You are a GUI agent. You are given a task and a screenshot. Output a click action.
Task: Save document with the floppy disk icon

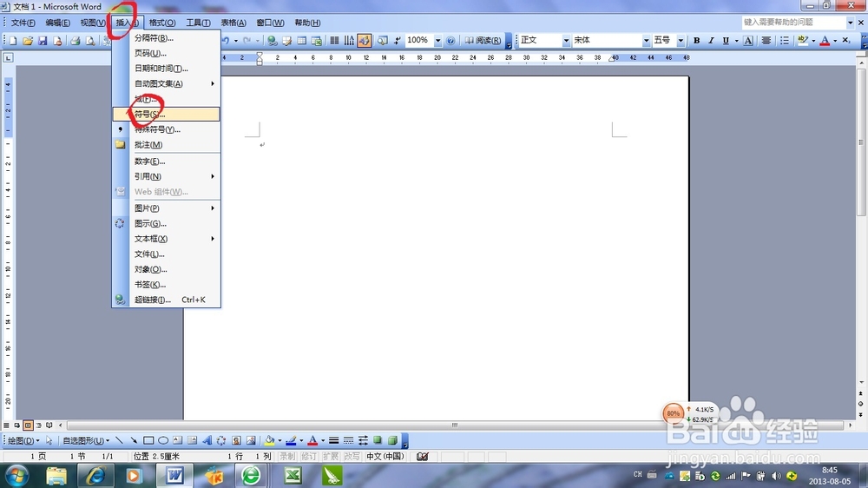click(43, 41)
